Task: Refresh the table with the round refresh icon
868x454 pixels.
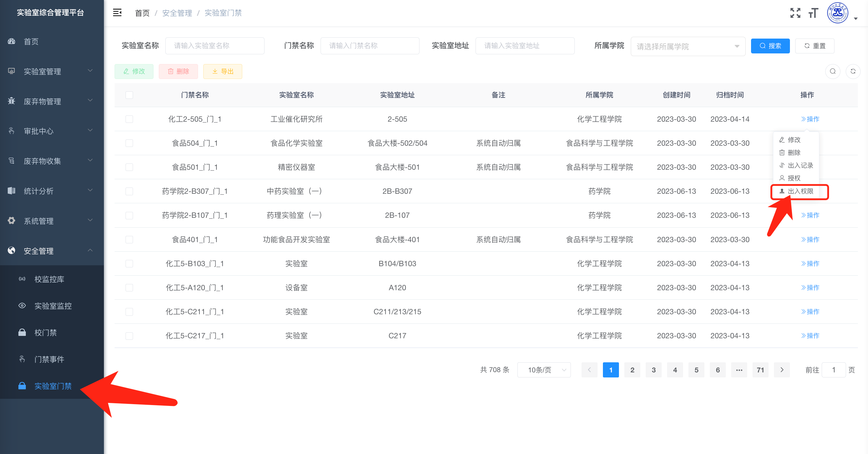Action: coord(853,72)
